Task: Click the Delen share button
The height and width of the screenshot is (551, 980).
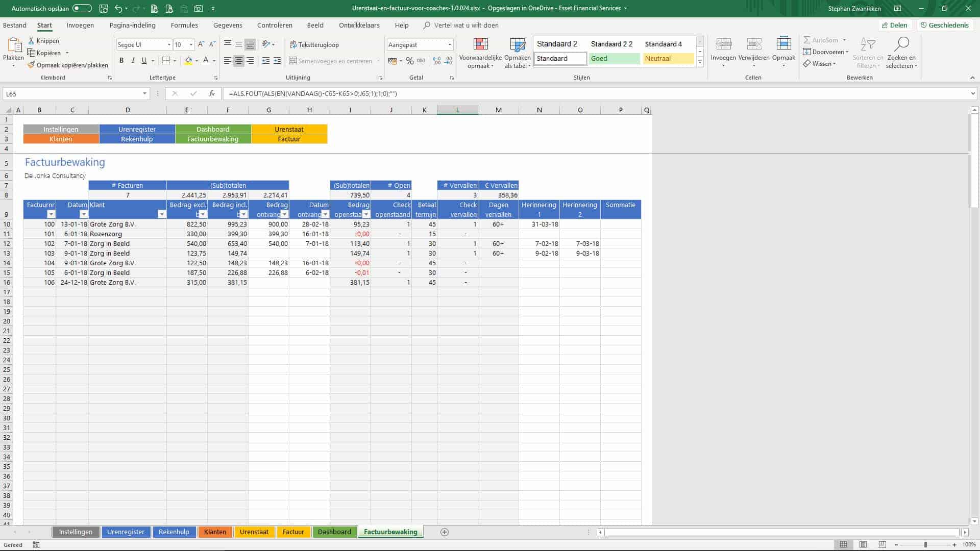Action: [894, 25]
